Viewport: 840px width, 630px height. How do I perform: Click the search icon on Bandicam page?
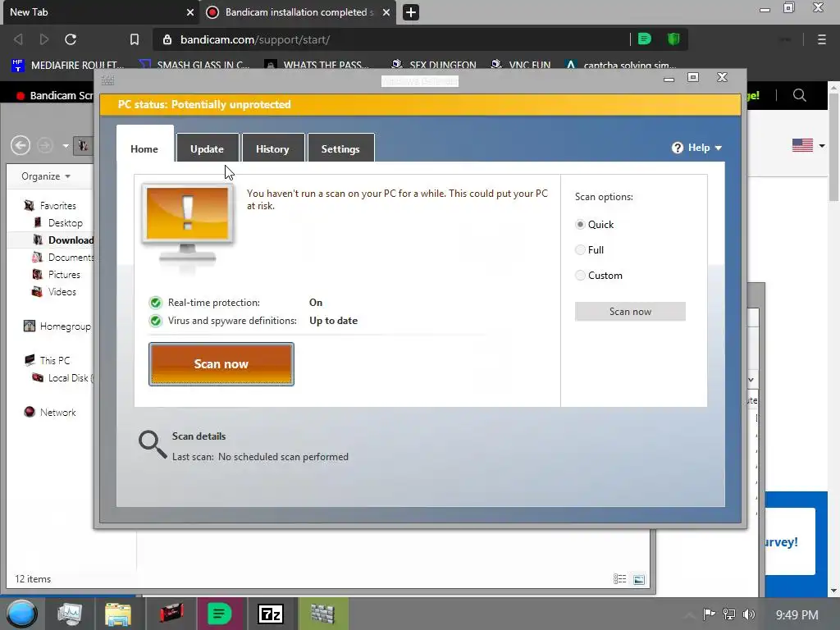point(799,95)
